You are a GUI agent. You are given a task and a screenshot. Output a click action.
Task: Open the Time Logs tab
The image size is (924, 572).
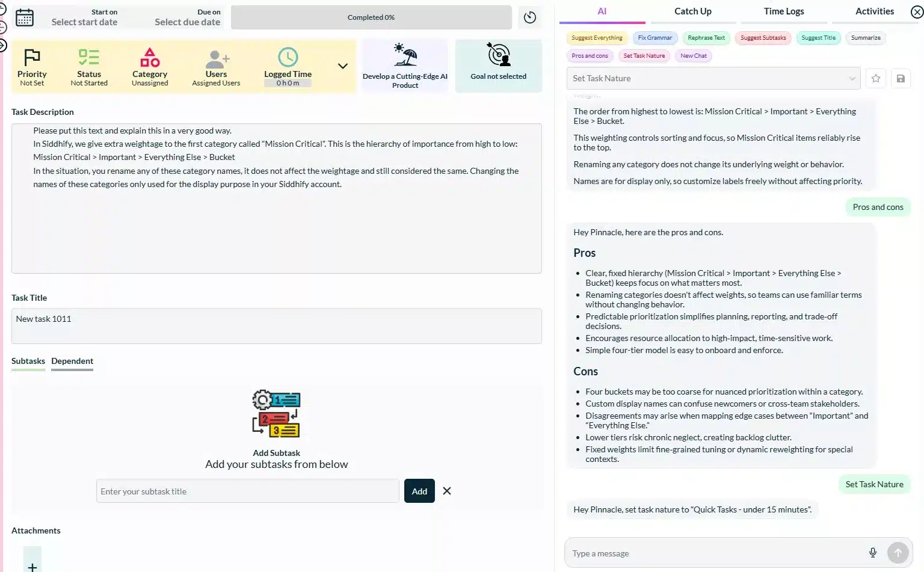pos(784,11)
